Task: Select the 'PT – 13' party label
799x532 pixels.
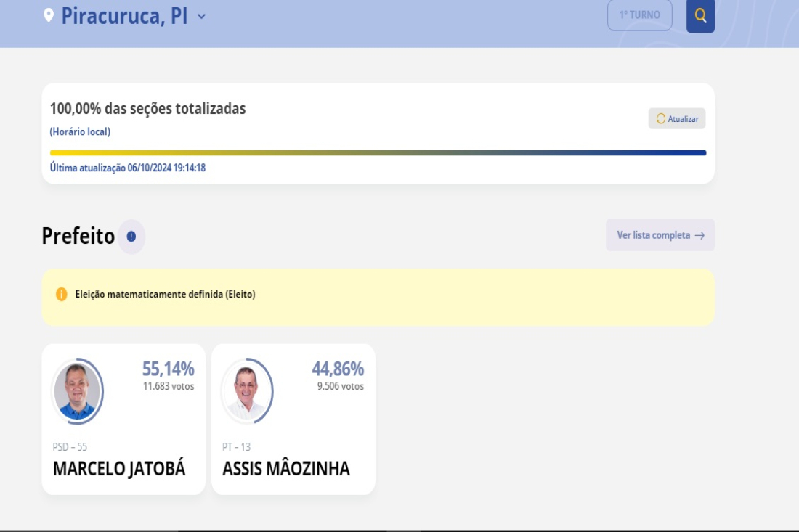Action: click(x=237, y=446)
